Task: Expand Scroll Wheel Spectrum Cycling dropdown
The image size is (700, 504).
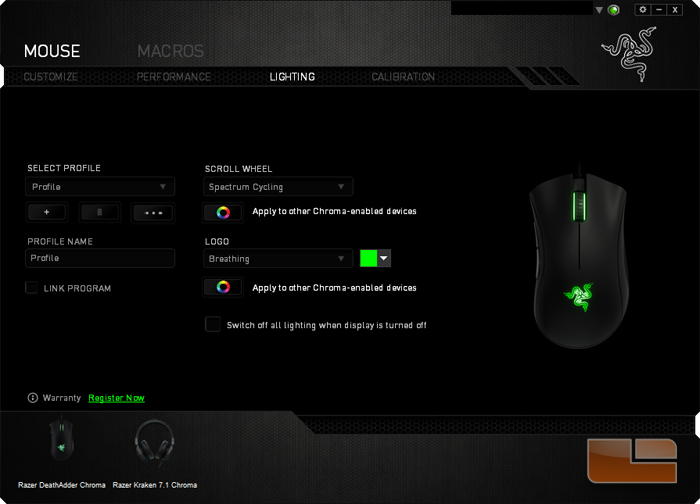Action: (278, 187)
